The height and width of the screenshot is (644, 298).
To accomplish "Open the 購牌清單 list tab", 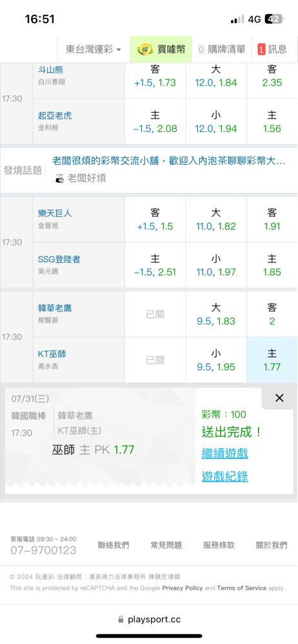I will point(221,50).
